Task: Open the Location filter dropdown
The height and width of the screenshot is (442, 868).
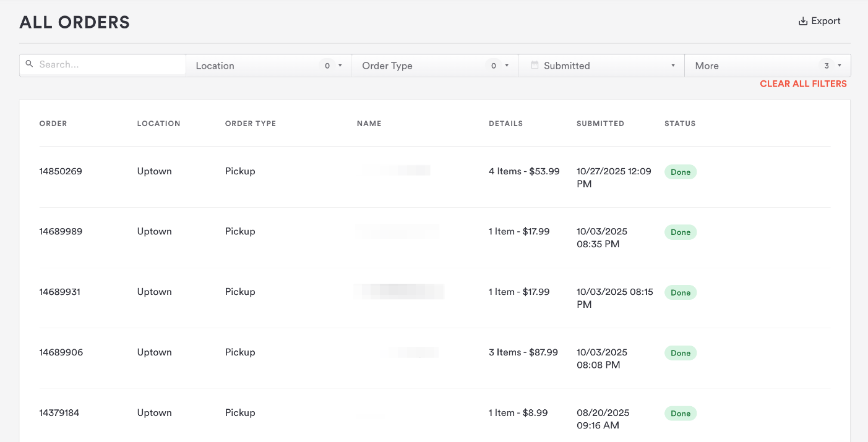Action: click(x=269, y=66)
